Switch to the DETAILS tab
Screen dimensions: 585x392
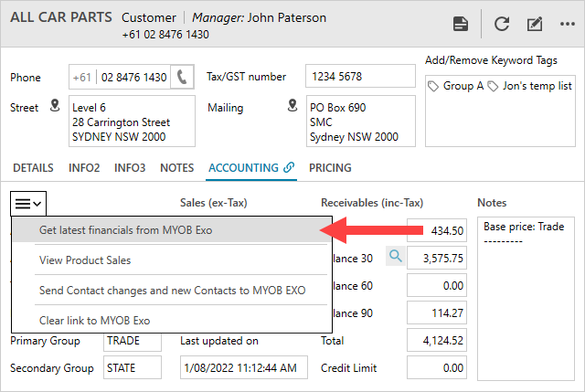pos(33,168)
